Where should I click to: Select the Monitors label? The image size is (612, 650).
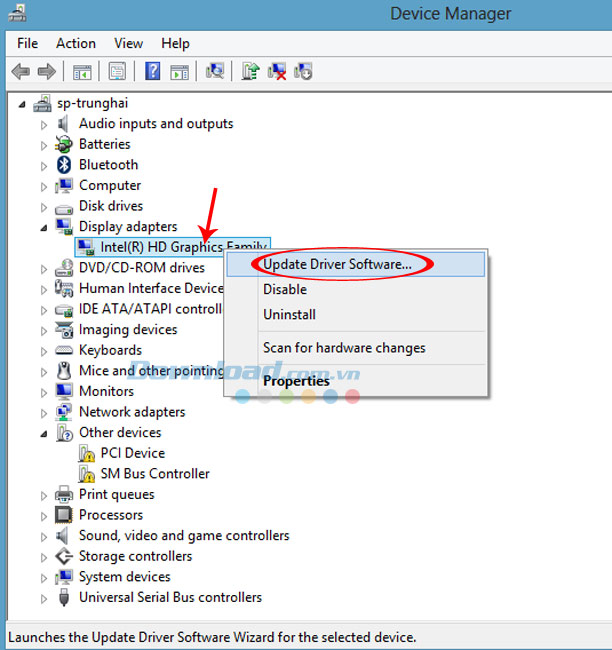[107, 391]
